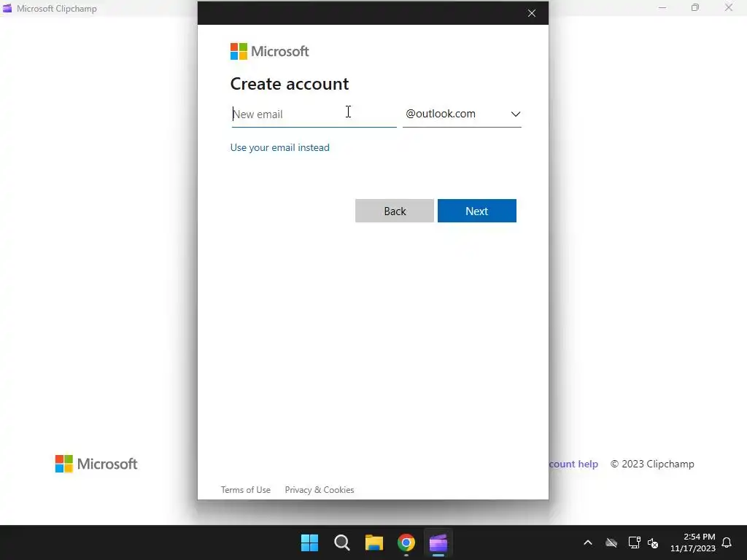Click the account help link in Clipchamp
The image size is (747, 560).
(x=573, y=464)
